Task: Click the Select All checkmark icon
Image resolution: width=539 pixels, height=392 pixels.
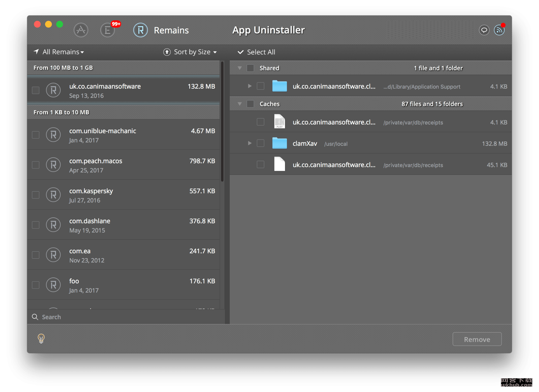Action: point(241,52)
